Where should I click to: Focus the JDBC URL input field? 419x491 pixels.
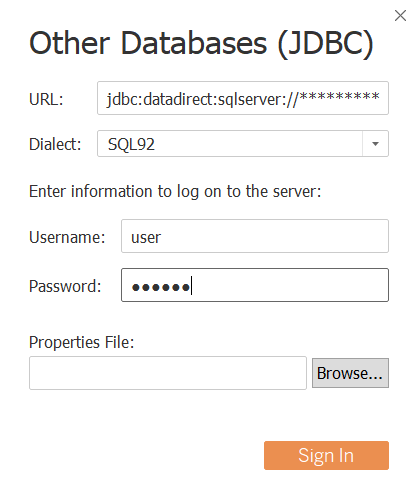click(243, 98)
